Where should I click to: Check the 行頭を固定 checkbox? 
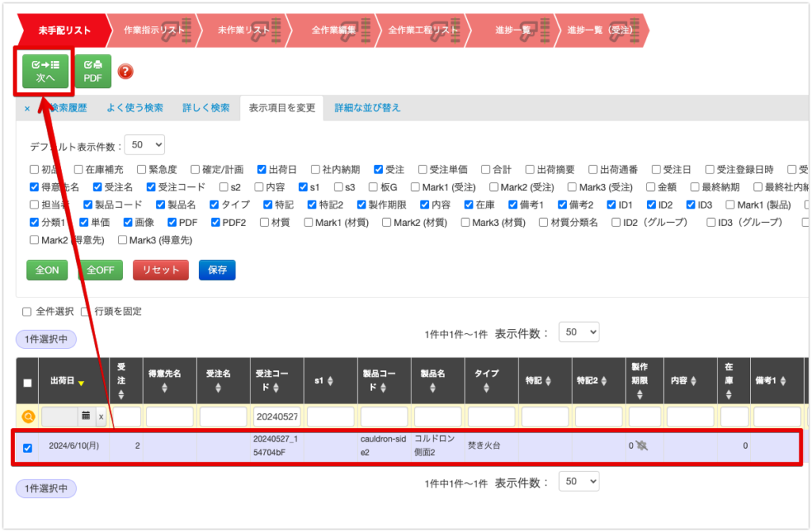click(86, 312)
